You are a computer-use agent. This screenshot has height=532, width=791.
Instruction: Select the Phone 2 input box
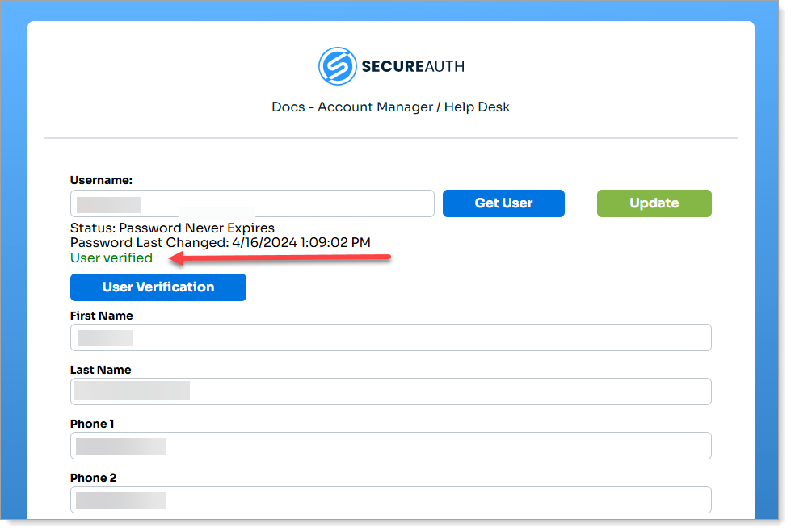(x=390, y=500)
